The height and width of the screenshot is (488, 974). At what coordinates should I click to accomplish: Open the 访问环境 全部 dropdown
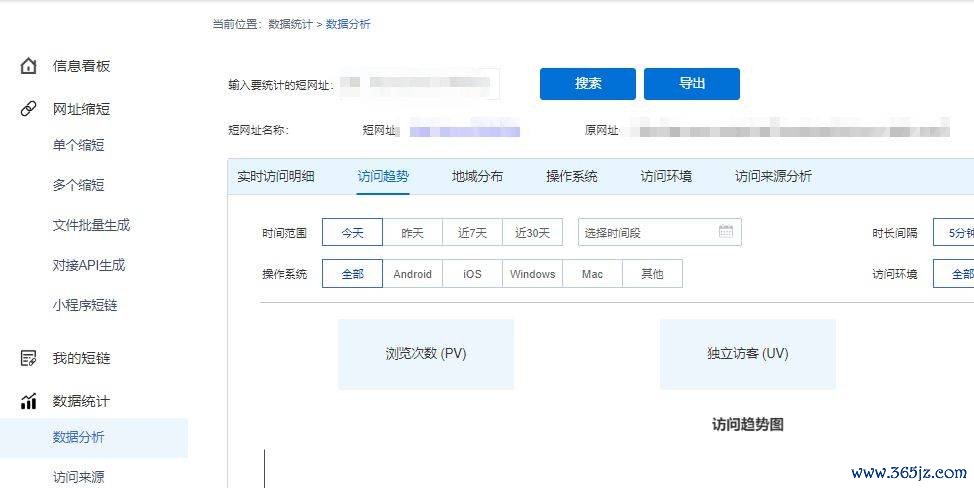[x=954, y=274]
